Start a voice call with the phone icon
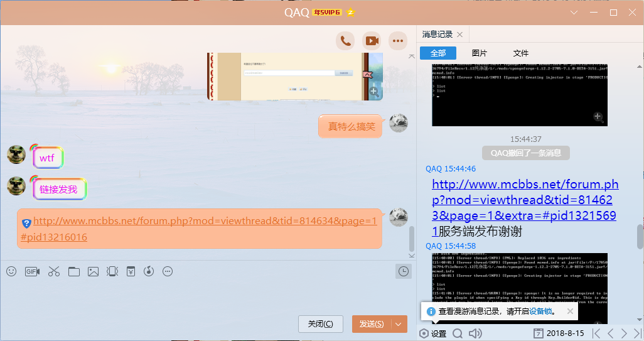 tap(345, 41)
